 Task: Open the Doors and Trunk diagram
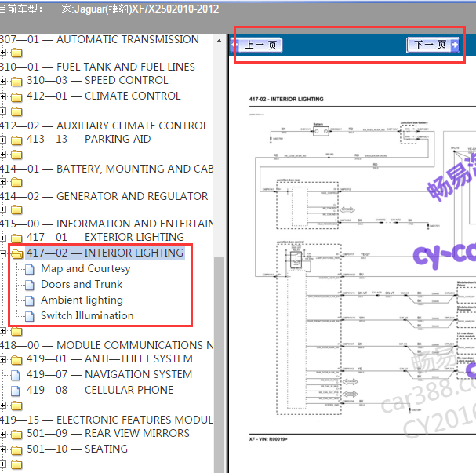coord(82,285)
